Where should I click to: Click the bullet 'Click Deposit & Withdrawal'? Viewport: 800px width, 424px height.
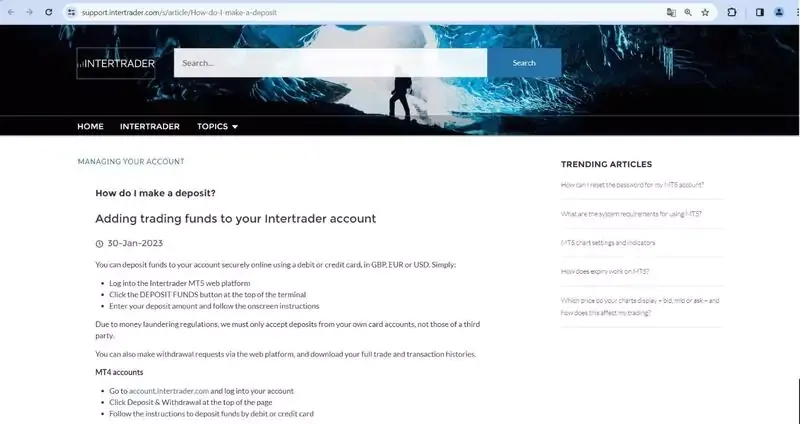pos(191,402)
